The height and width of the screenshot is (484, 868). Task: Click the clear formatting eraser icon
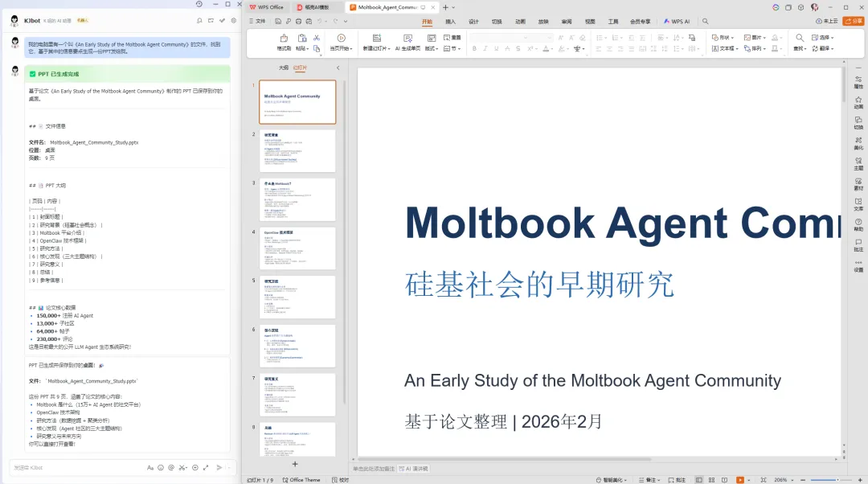pos(583,38)
